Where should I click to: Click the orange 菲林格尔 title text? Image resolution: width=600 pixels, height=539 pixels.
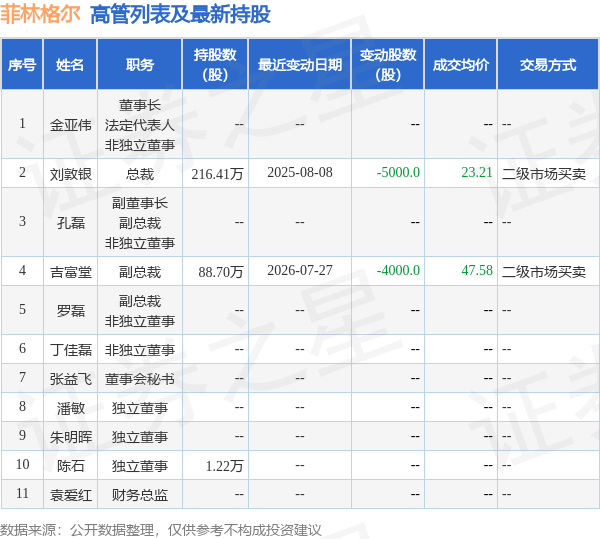(x=40, y=14)
